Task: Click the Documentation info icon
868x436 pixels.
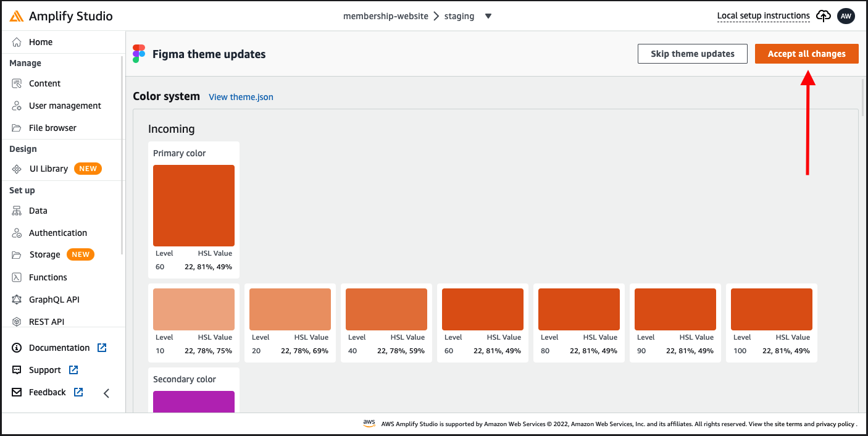Action: 17,348
